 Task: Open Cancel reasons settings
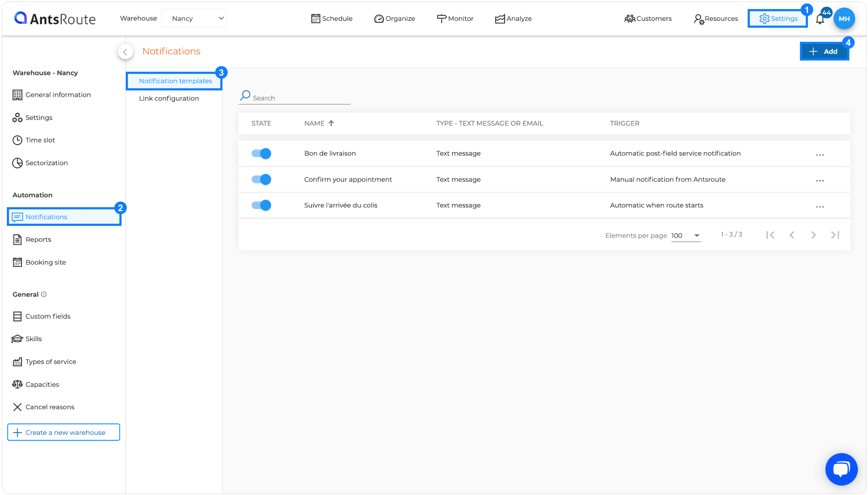click(43, 407)
